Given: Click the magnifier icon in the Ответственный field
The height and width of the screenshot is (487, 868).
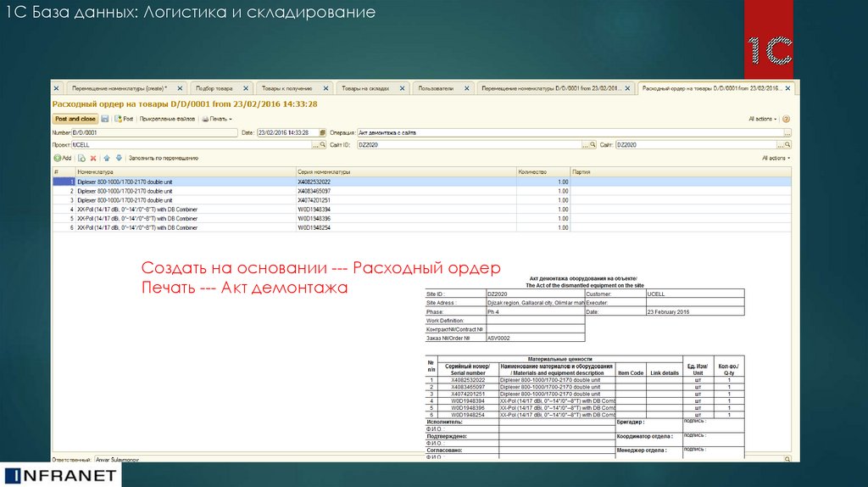Looking at the screenshot, I should point(787,459).
